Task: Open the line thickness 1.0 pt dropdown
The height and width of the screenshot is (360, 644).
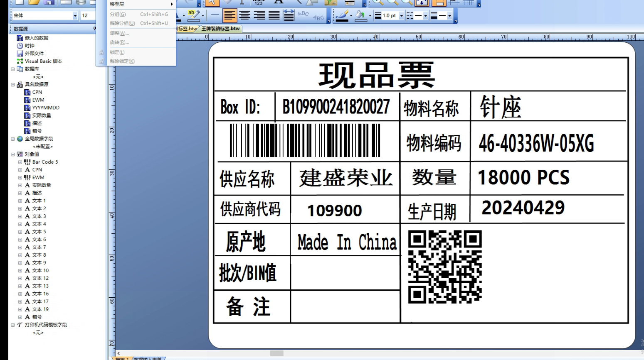Action: (x=401, y=16)
